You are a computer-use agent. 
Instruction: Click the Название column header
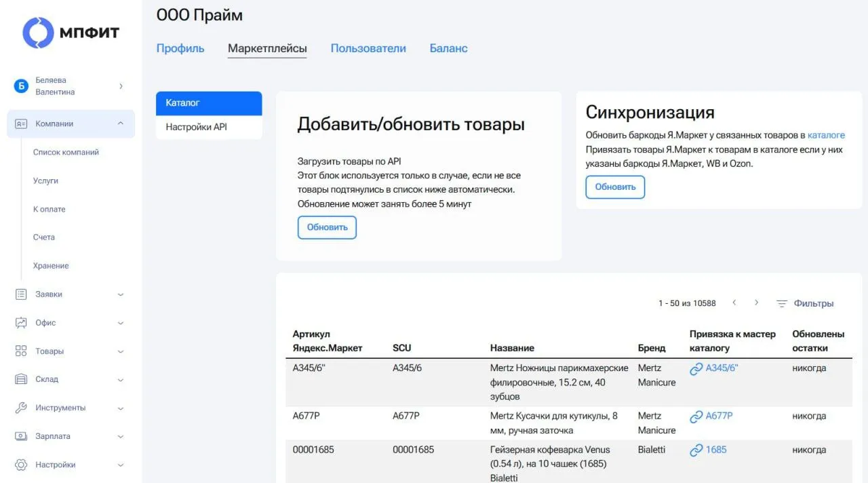tap(512, 348)
